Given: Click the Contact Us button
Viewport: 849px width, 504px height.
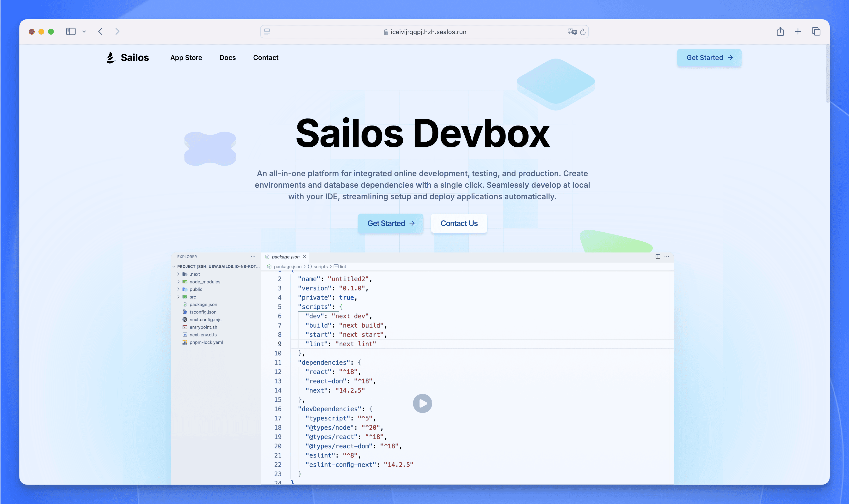Looking at the screenshot, I should click(x=459, y=223).
